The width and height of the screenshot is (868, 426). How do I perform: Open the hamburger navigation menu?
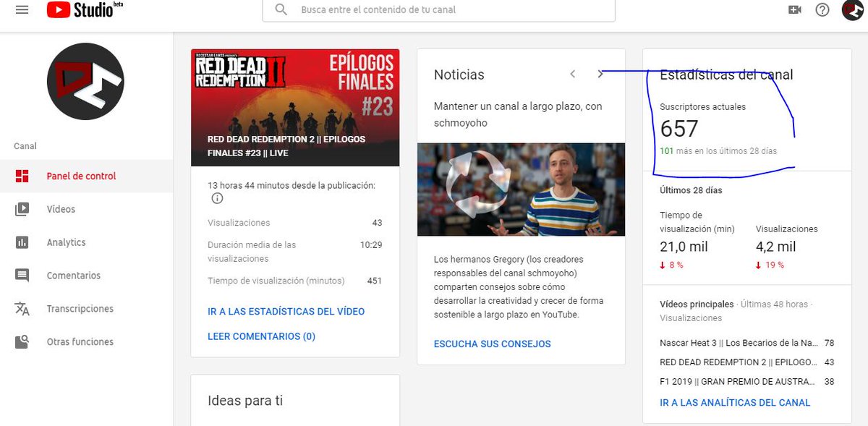click(22, 10)
